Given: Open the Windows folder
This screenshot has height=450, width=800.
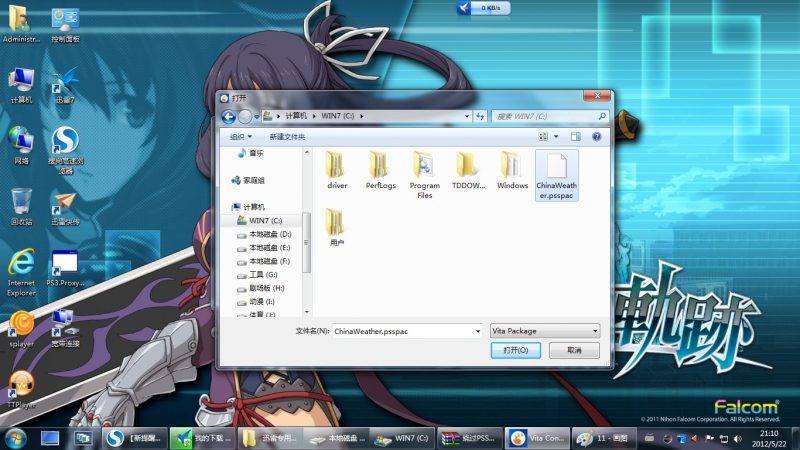Looking at the screenshot, I should (512, 170).
